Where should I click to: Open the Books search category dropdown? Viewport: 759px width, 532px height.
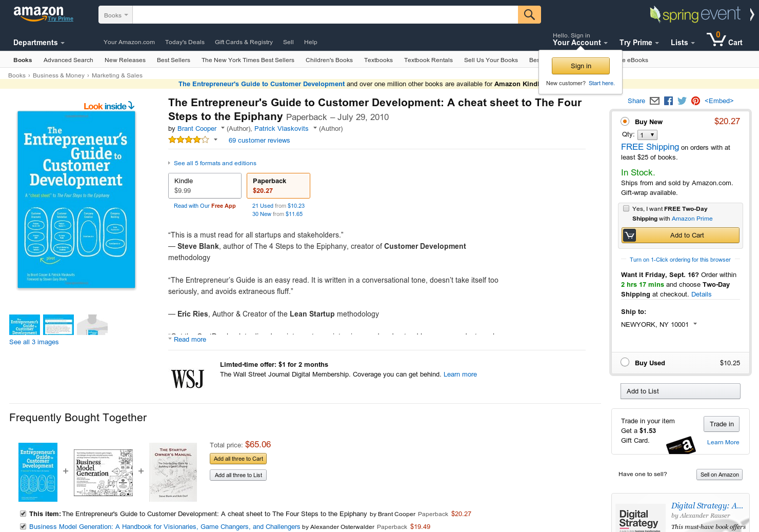pos(115,15)
